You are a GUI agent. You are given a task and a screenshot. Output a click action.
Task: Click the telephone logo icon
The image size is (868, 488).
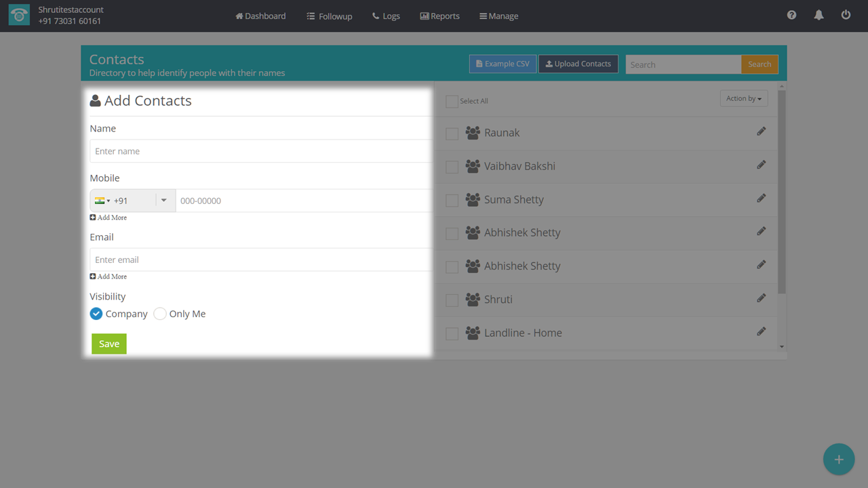[19, 16]
